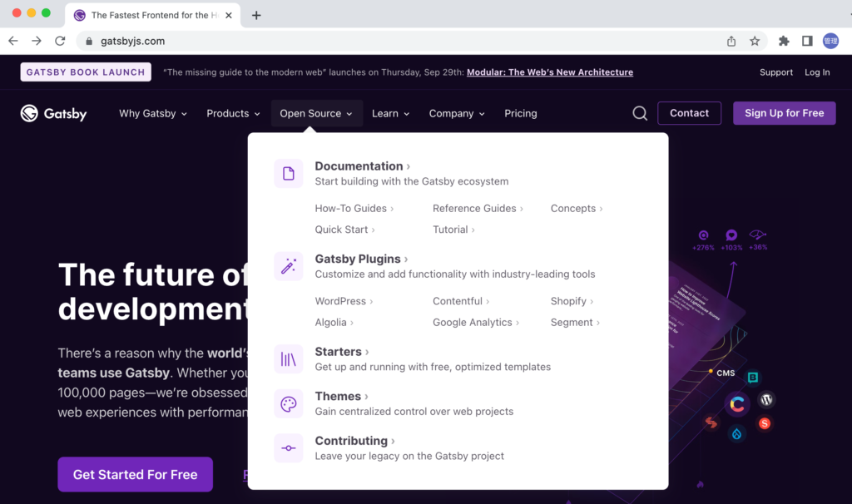Reload the page in the browser

(x=60, y=41)
